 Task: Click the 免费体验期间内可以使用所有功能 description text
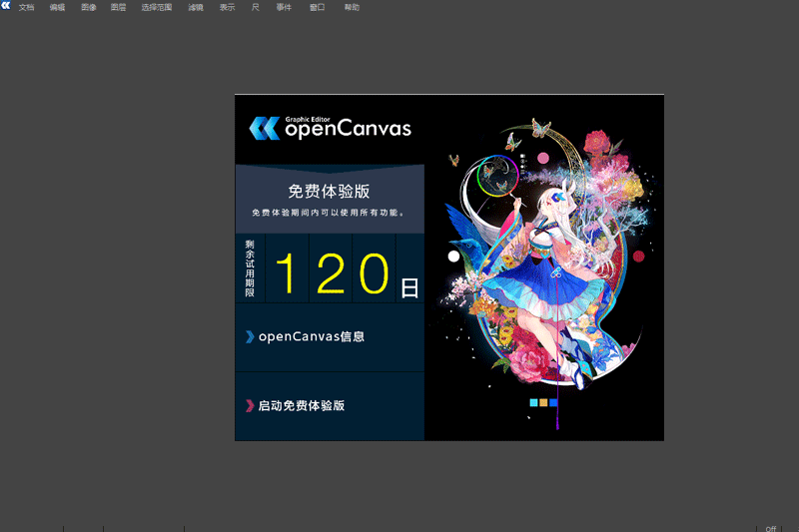330,213
